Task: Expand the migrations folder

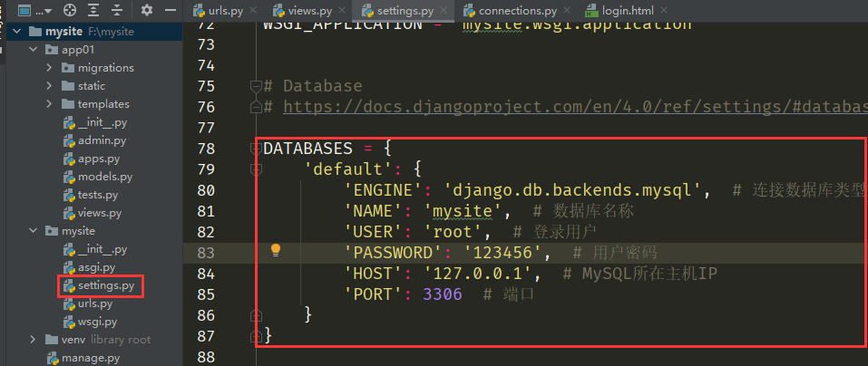Action: pos(51,68)
